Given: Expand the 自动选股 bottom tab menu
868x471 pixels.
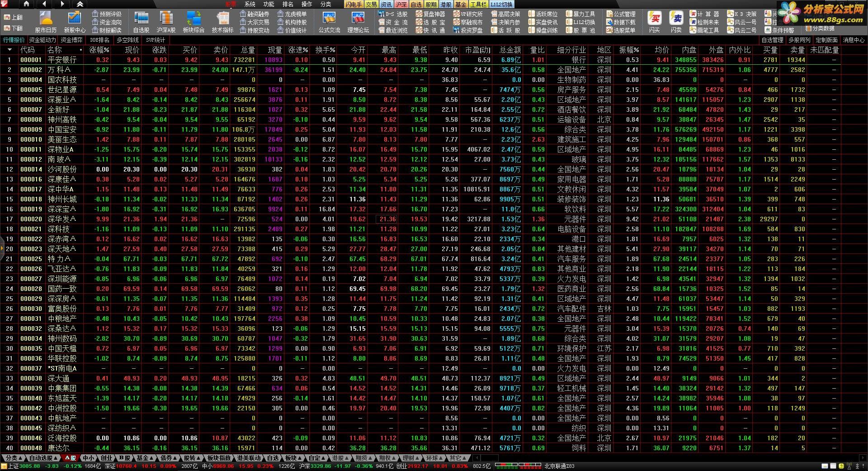Looking at the screenshot, I should click(x=44, y=458).
